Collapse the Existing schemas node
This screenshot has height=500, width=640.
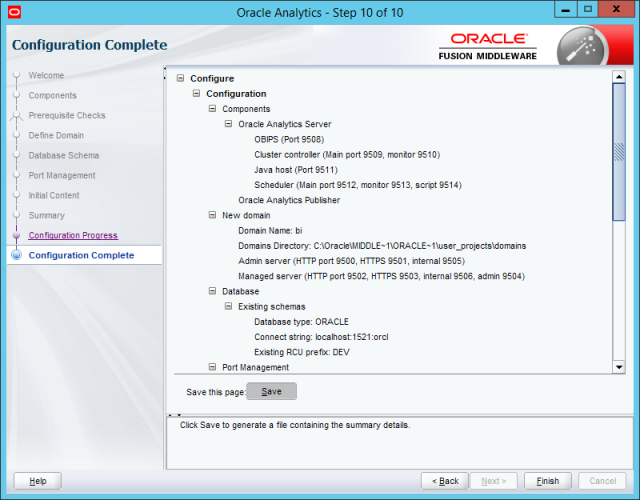[x=228, y=306]
